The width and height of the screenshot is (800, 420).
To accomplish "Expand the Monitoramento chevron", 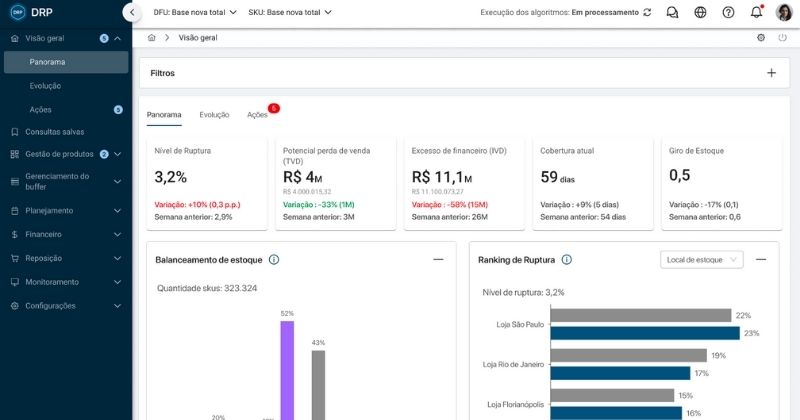I will 117,282.
